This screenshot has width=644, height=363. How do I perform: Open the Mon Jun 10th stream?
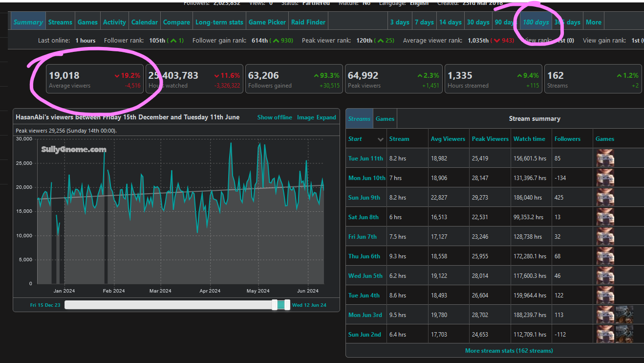(366, 178)
